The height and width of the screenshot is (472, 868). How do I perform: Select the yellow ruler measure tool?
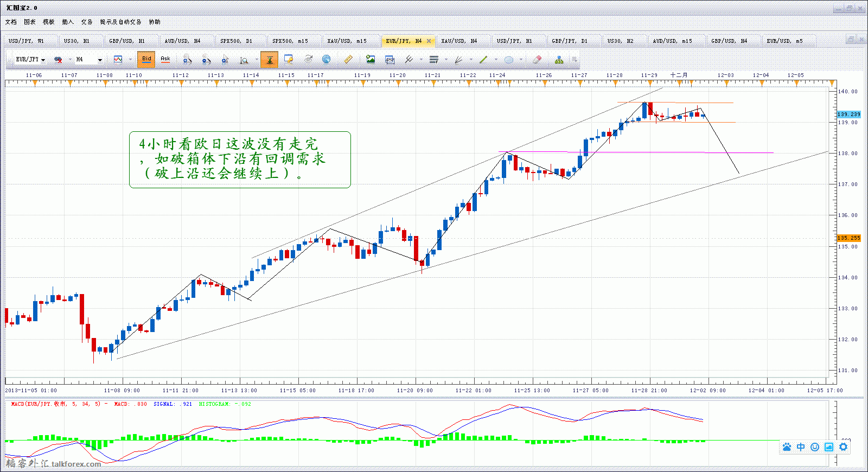[348, 59]
